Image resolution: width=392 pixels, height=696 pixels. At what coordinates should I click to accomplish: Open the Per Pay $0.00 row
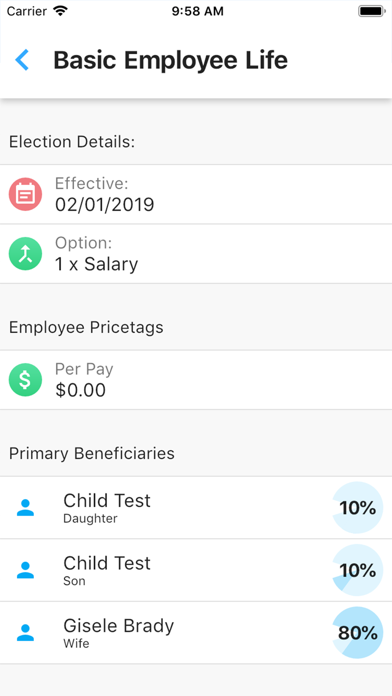[196, 380]
